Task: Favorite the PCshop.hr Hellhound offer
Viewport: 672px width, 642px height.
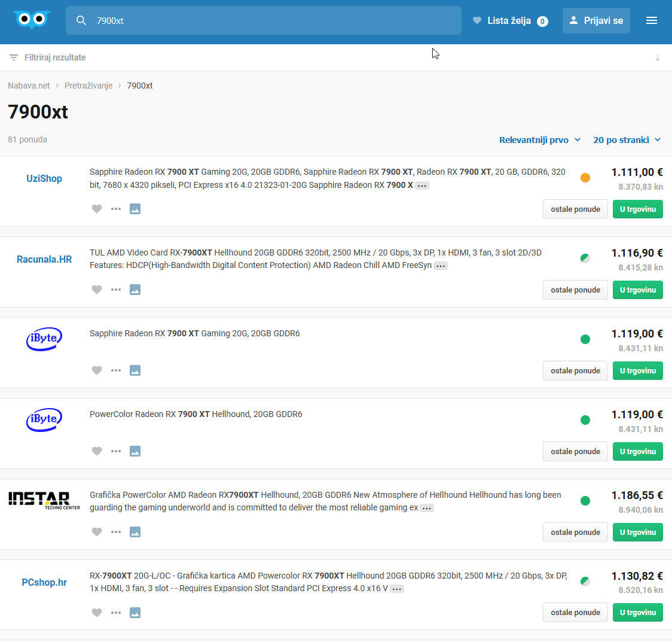Action: pos(97,613)
